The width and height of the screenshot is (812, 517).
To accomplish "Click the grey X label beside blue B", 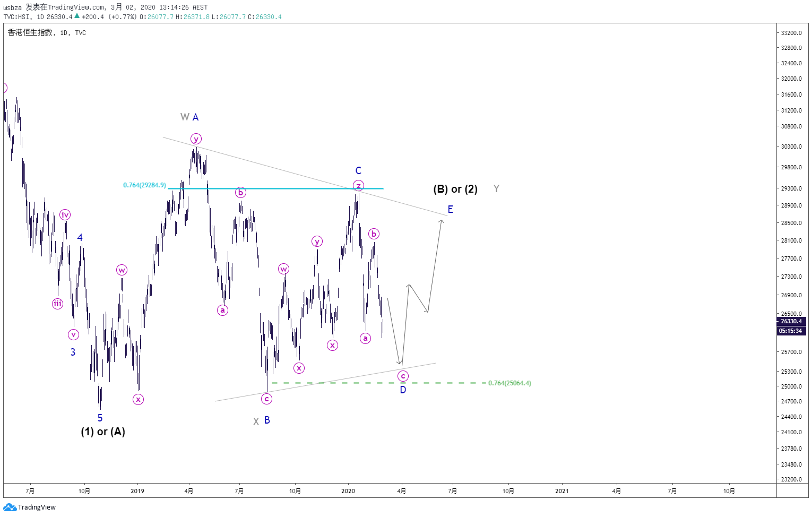I will coord(256,421).
